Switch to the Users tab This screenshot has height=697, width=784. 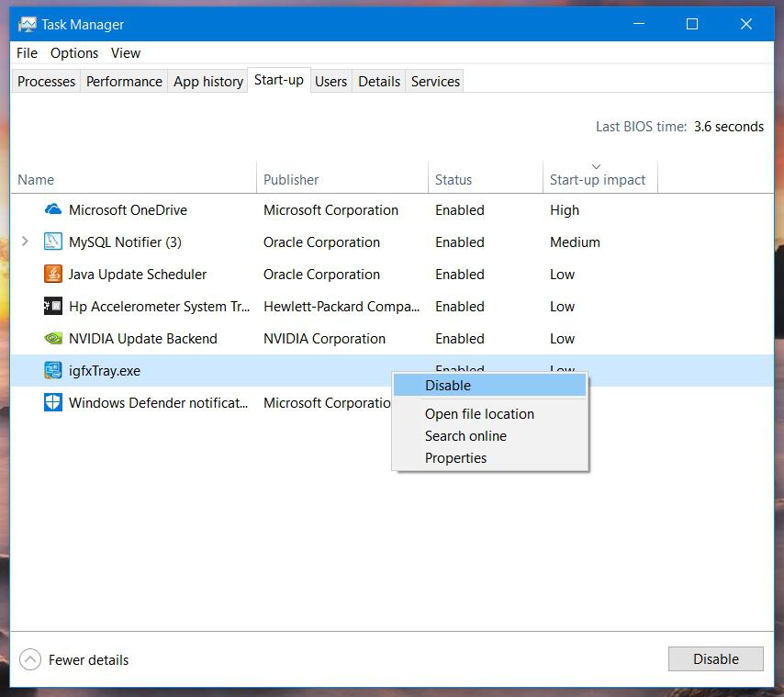point(331,82)
